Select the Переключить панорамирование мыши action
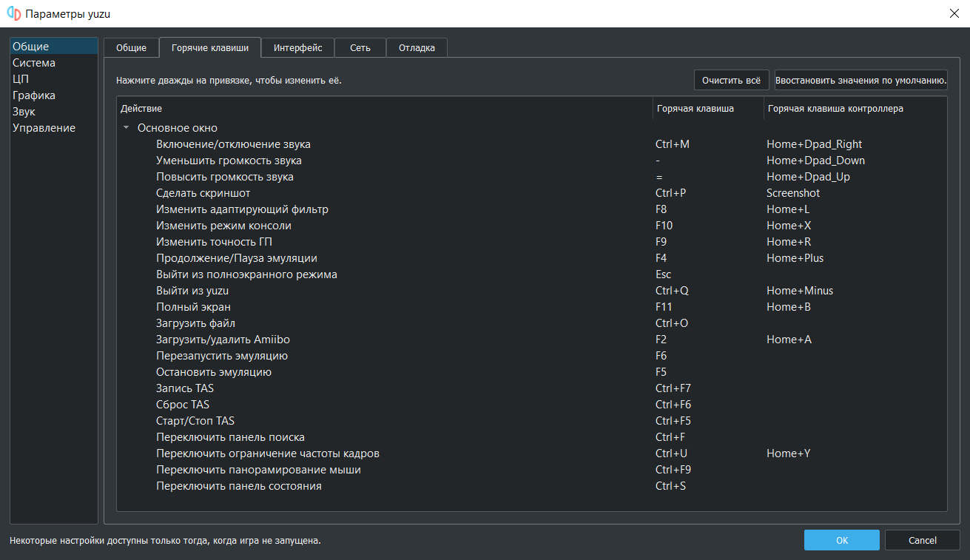The height and width of the screenshot is (560, 970). tap(258, 470)
